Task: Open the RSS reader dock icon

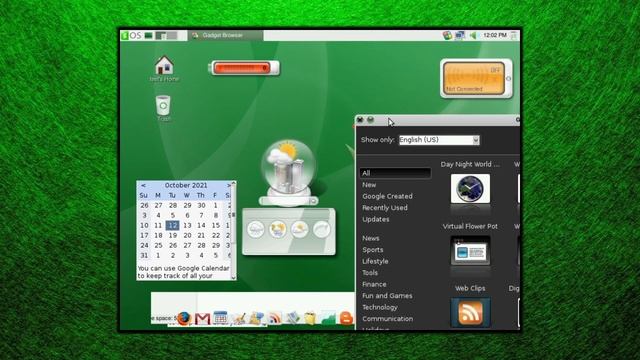Action: point(275,318)
